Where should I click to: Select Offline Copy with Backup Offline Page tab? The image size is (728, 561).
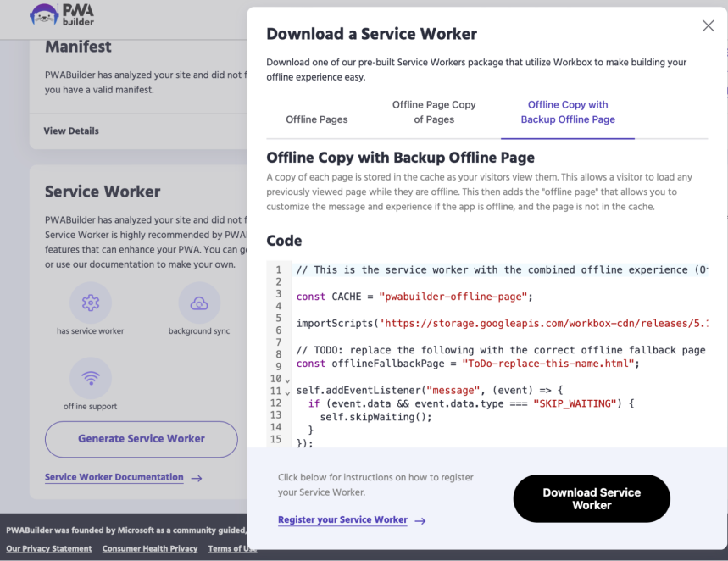(568, 112)
